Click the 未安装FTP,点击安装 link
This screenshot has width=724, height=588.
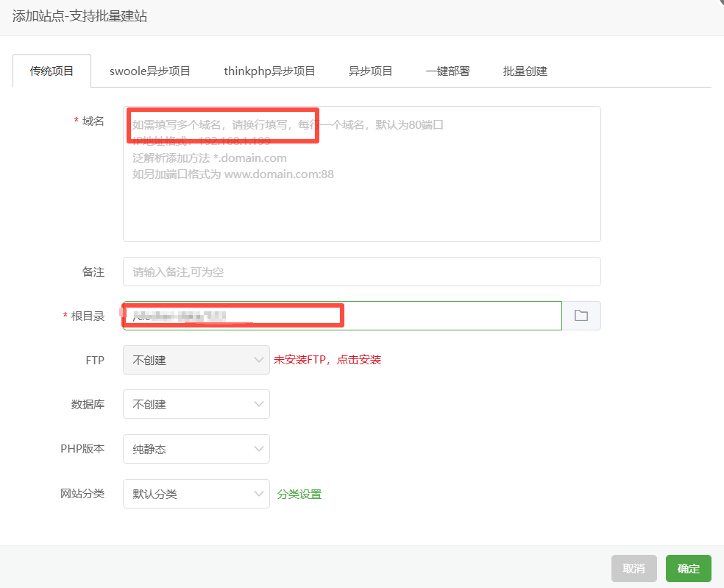[x=327, y=360]
